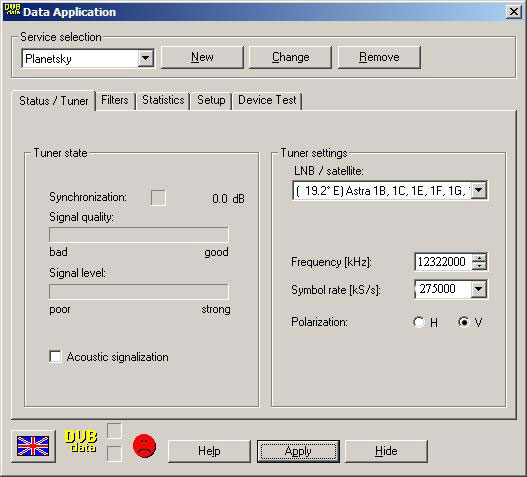Open the Planetsky service dropdown
Viewport: 527px width, 477px height.
pyautogui.click(x=146, y=58)
